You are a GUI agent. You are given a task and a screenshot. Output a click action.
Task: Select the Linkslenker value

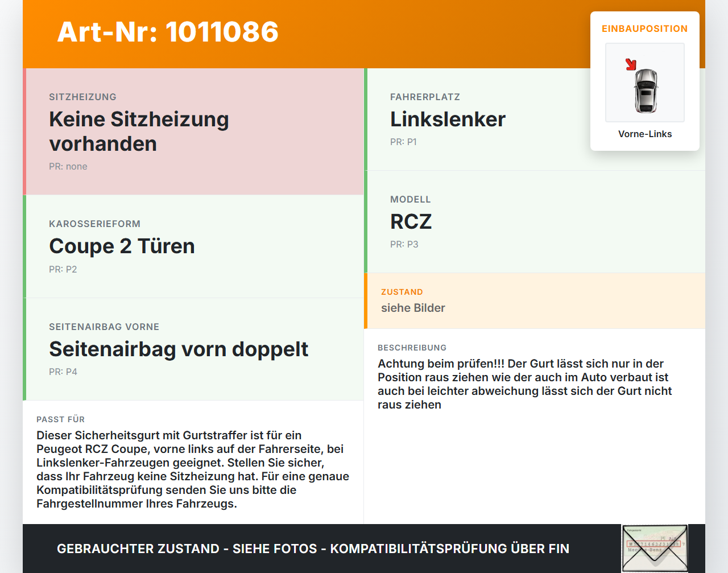(448, 119)
